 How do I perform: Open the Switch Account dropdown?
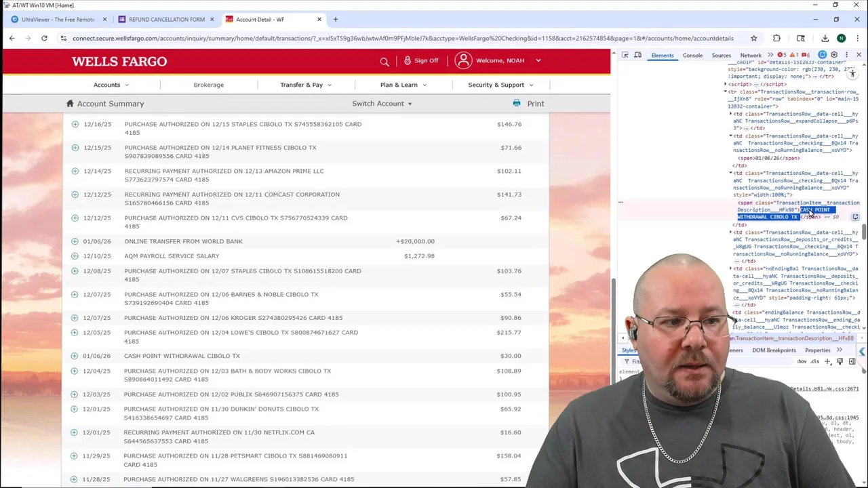(382, 104)
